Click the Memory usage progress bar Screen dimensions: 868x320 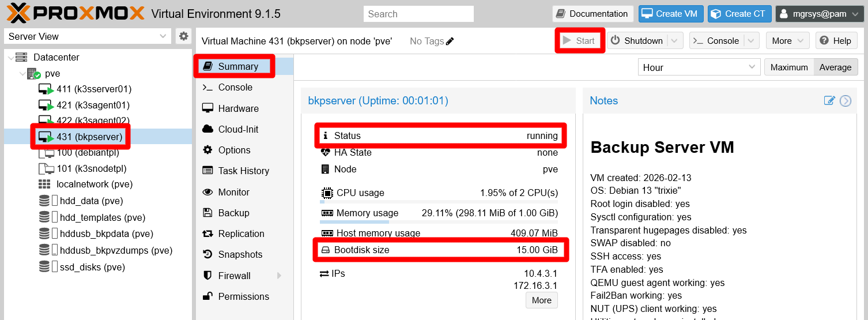point(439,222)
